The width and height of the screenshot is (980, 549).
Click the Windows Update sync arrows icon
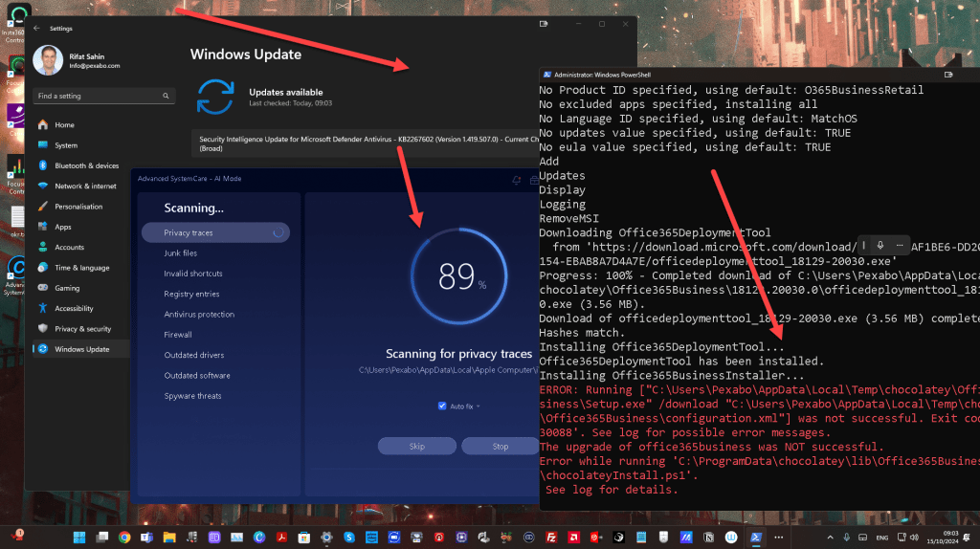coord(215,97)
